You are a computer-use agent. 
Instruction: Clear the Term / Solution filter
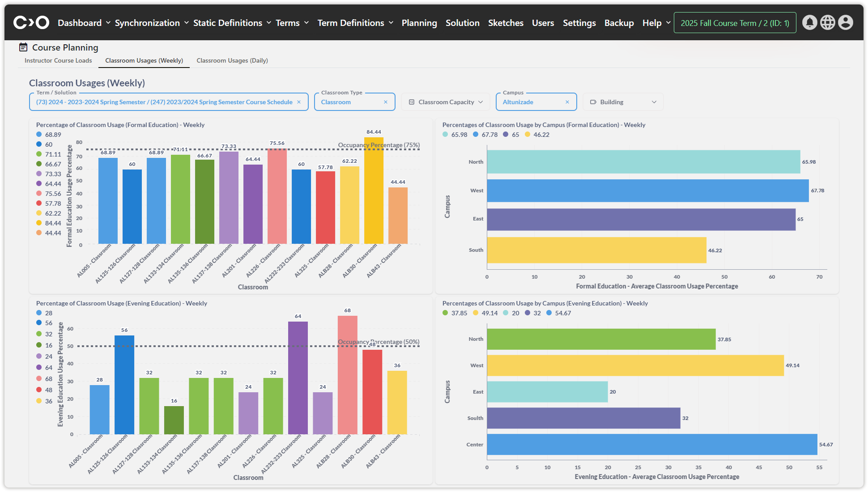(299, 102)
